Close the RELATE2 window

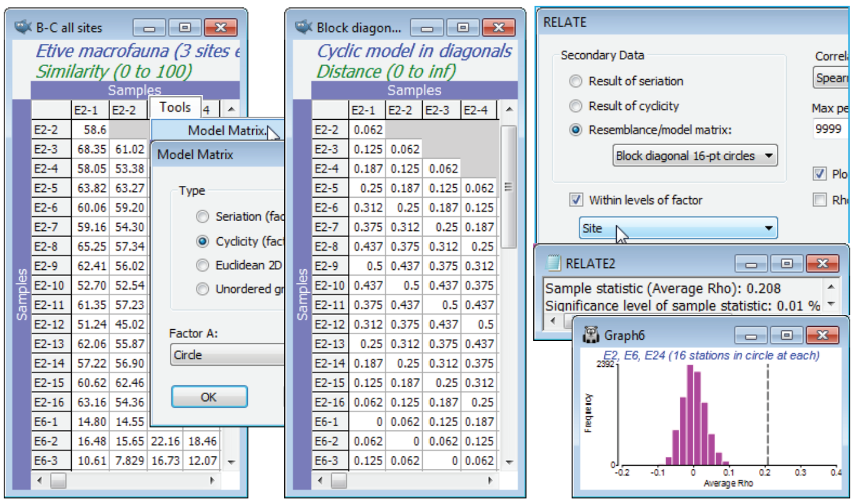[822, 264]
